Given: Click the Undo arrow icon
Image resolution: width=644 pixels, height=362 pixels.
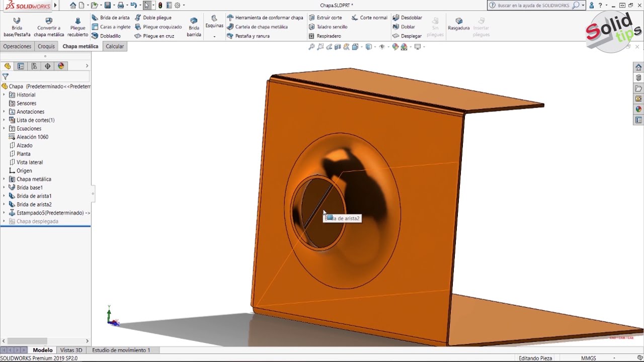Looking at the screenshot, I should point(133,6).
